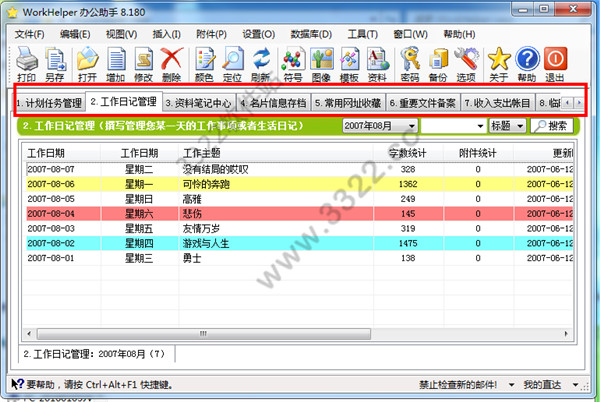Click the 密码 password keys icon
This screenshot has height=402, width=600.
tap(410, 64)
